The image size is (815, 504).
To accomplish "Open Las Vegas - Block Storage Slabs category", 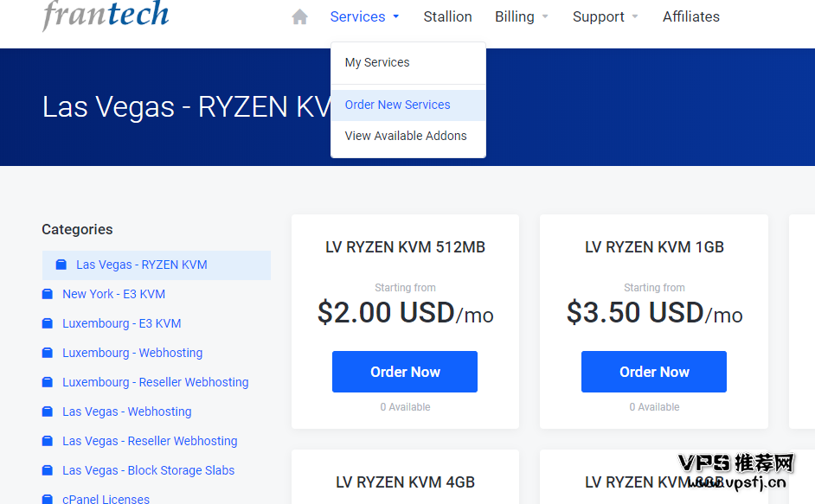I will coord(149,470).
